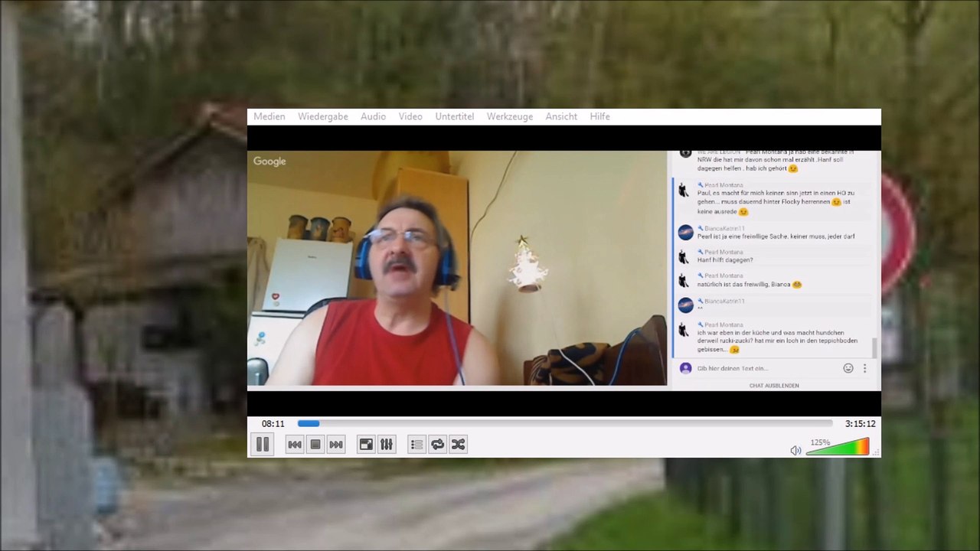Viewport: 980px width, 551px height.
Task: Open the Wiedergabe menu
Action: pos(323,116)
